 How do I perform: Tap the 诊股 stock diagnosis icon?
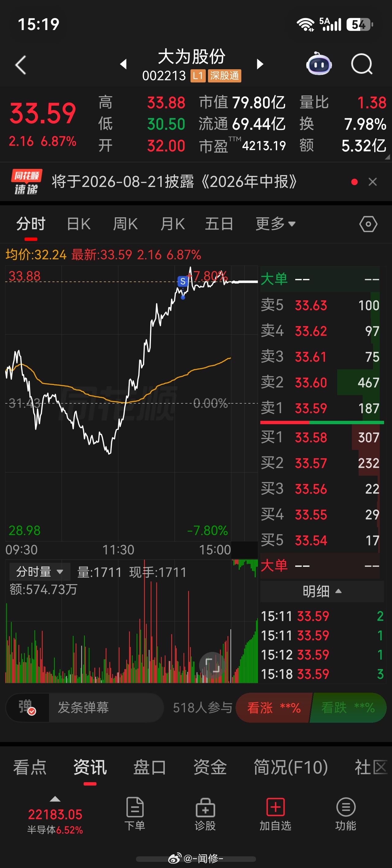[x=205, y=814]
